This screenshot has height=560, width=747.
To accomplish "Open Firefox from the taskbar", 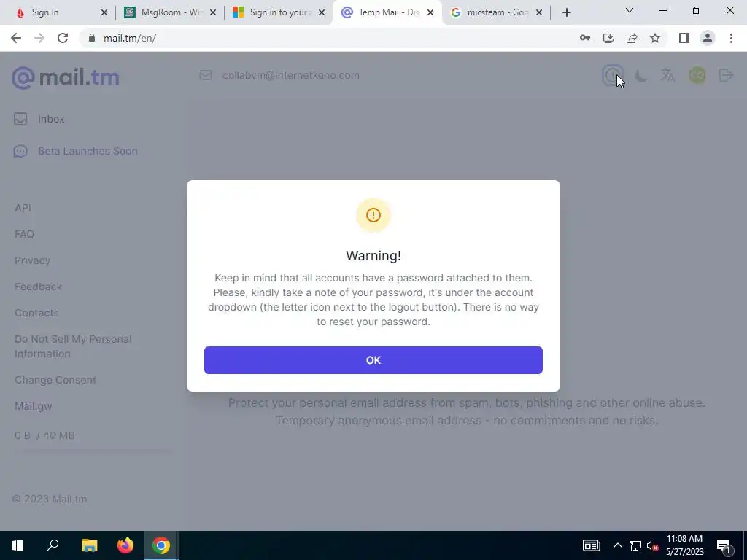I will pyautogui.click(x=125, y=545).
